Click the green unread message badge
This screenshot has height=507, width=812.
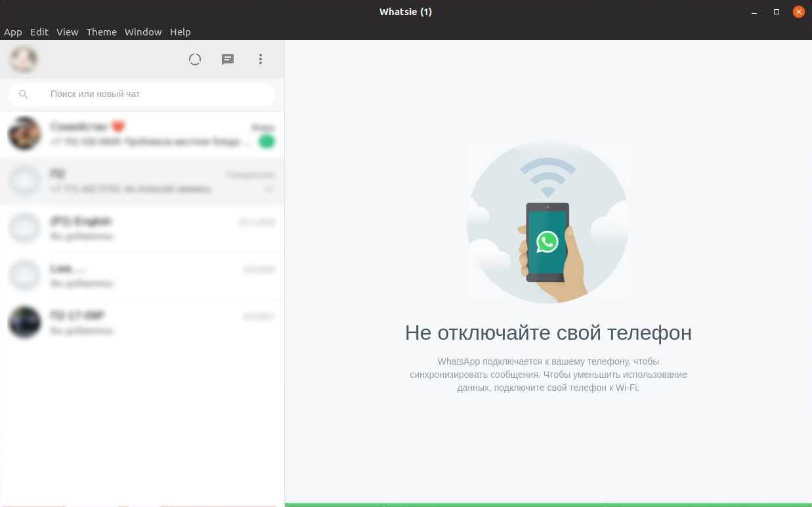267,142
